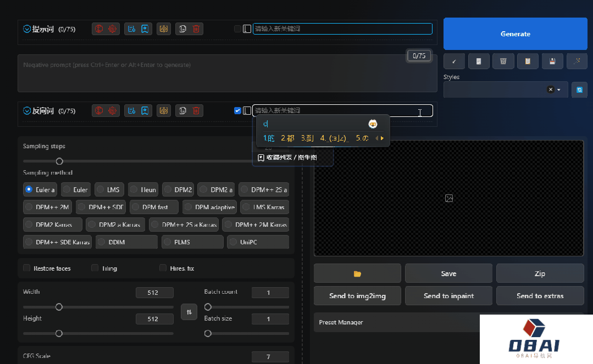Open the Styles dropdown arrow
Image resolution: width=593 pixels, height=364 pixels.
(x=559, y=89)
